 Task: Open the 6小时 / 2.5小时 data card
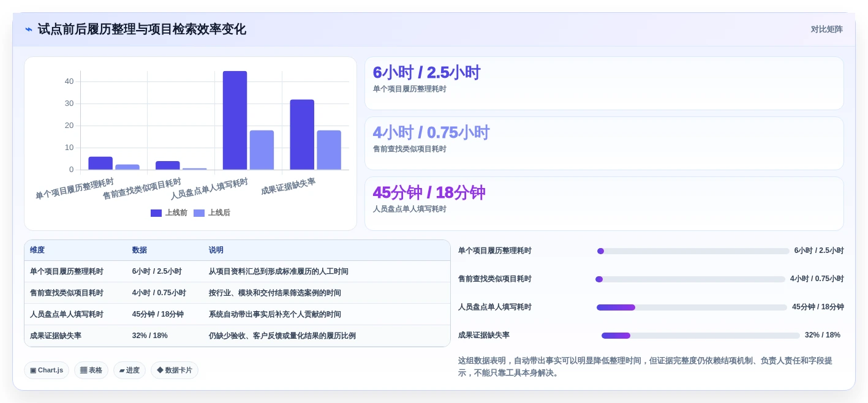pos(604,83)
